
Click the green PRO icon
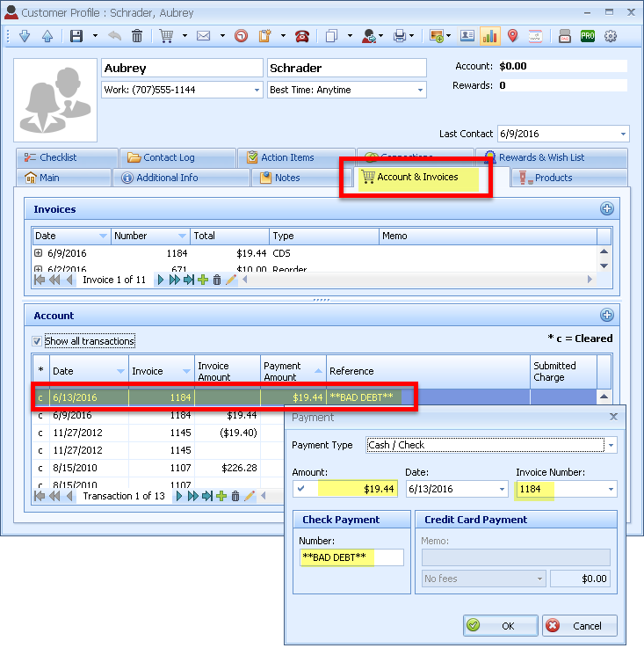[588, 36]
